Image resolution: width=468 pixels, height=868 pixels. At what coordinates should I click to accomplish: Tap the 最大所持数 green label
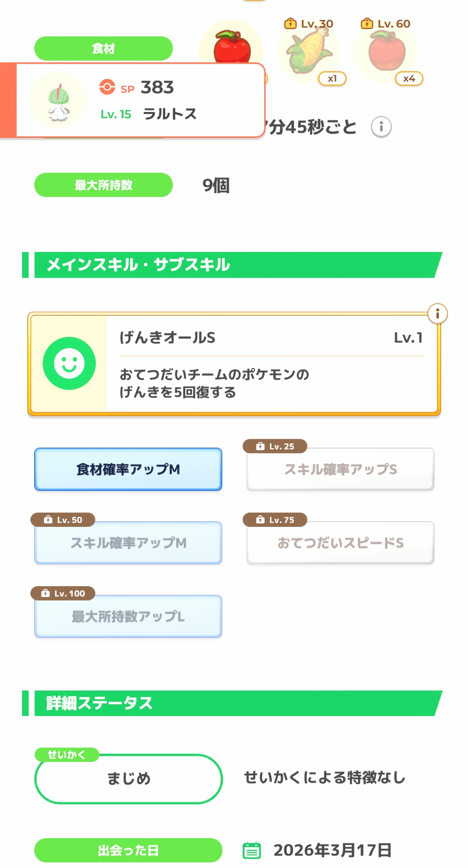[x=103, y=185]
